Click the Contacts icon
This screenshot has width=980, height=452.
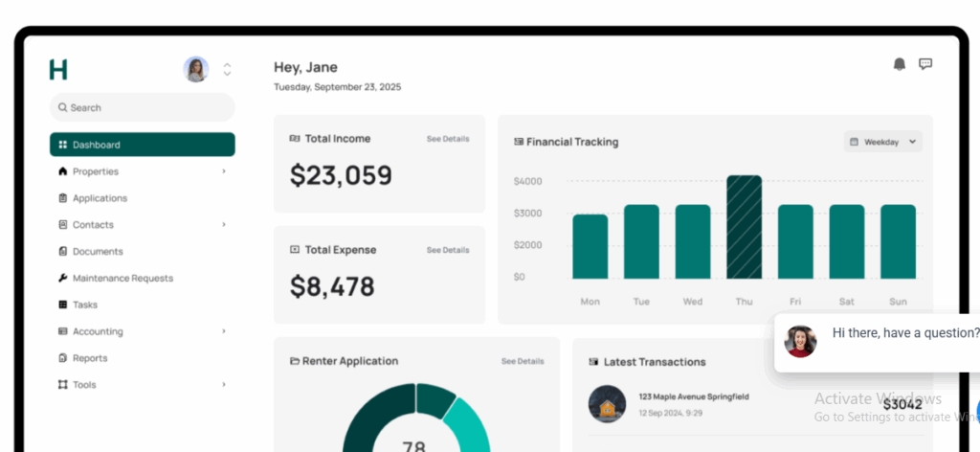tap(62, 224)
